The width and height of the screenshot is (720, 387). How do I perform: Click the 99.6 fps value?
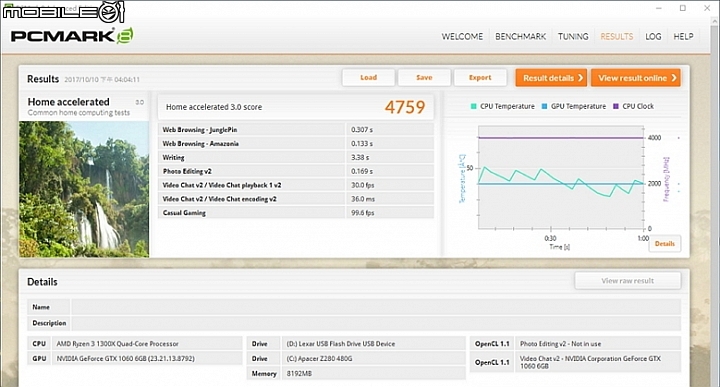pos(363,213)
